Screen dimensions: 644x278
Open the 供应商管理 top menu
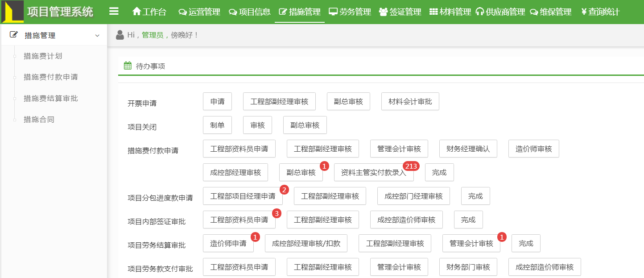pos(500,12)
